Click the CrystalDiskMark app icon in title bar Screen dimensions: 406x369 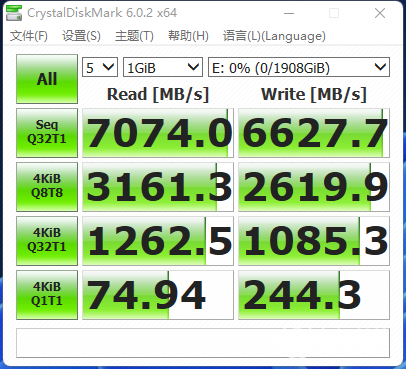[14, 13]
